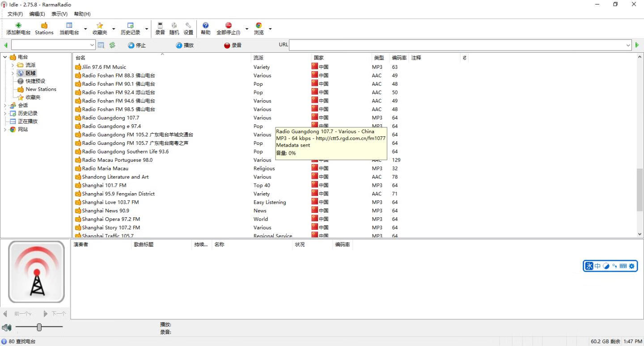Open the 表示(V) menu
The image size is (644, 346).
tap(59, 14)
